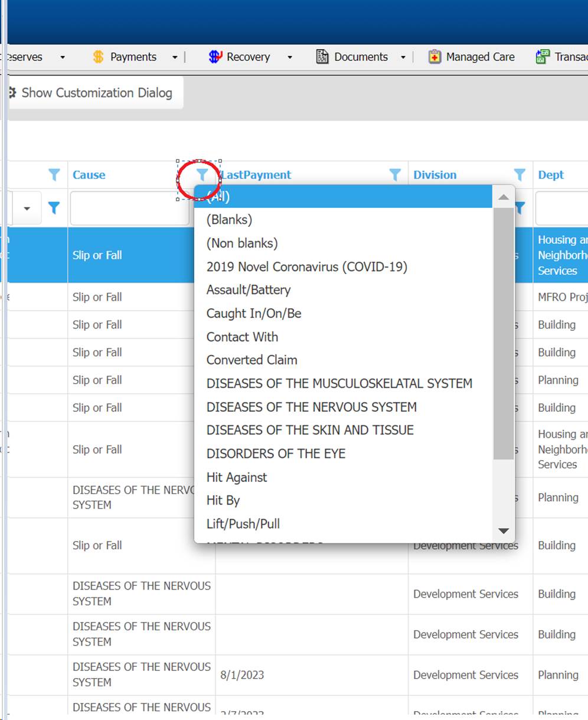Open the LastPayment column filter funnel
588x720 pixels.
coord(395,175)
